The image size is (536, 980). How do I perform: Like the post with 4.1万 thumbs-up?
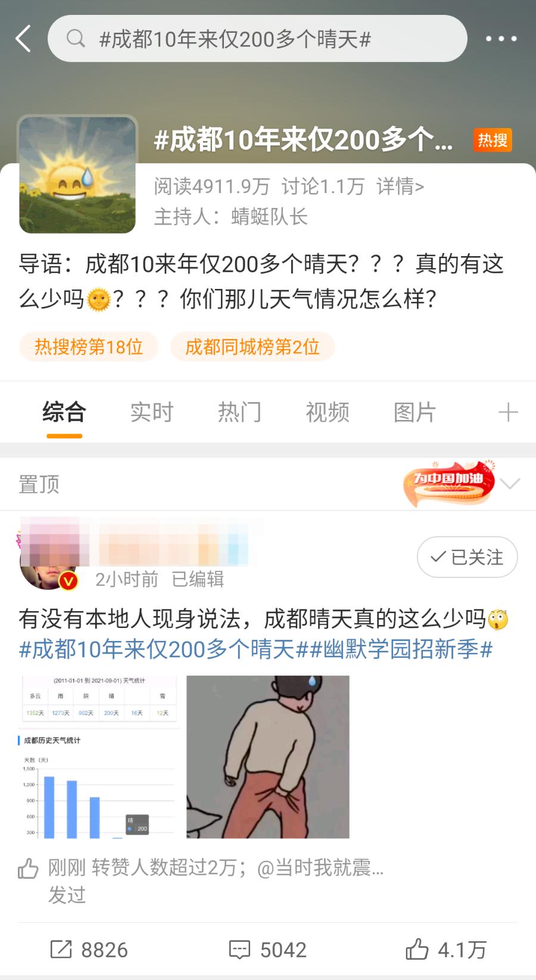(x=417, y=949)
